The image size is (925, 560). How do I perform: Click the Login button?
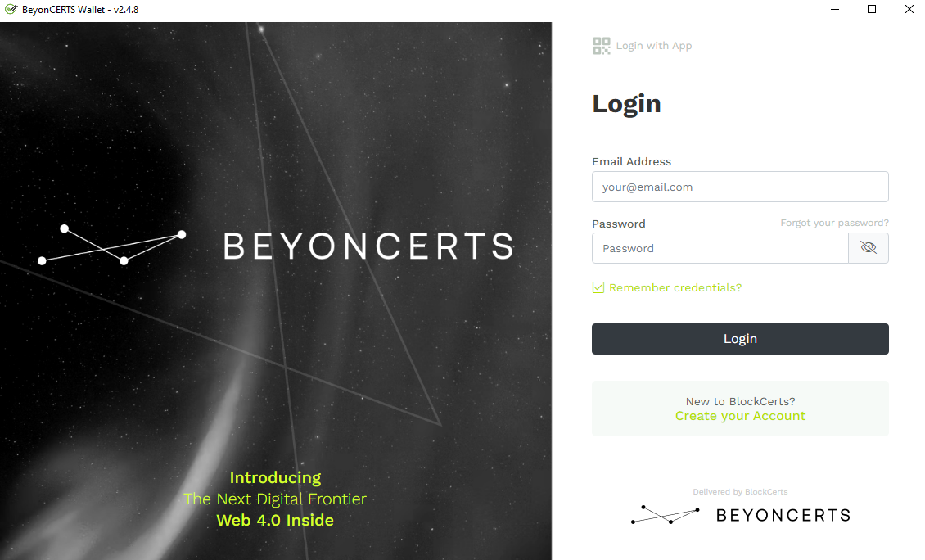tap(740, 338)
